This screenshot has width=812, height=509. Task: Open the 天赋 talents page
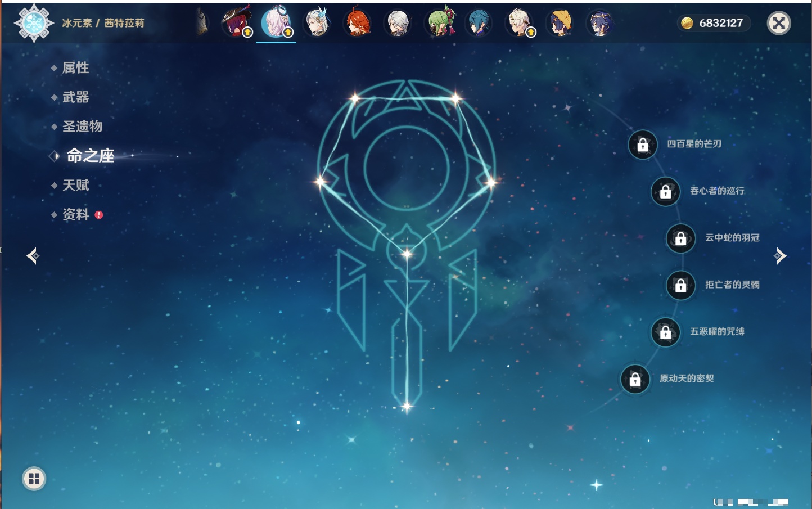(75, 185)
